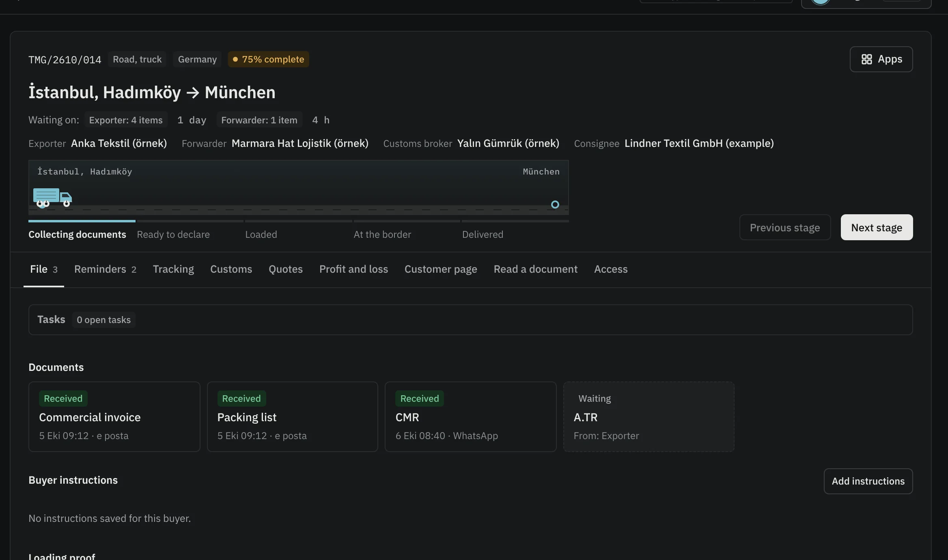
Task: Select the Delivered stage label
Action: click(483, 235)
